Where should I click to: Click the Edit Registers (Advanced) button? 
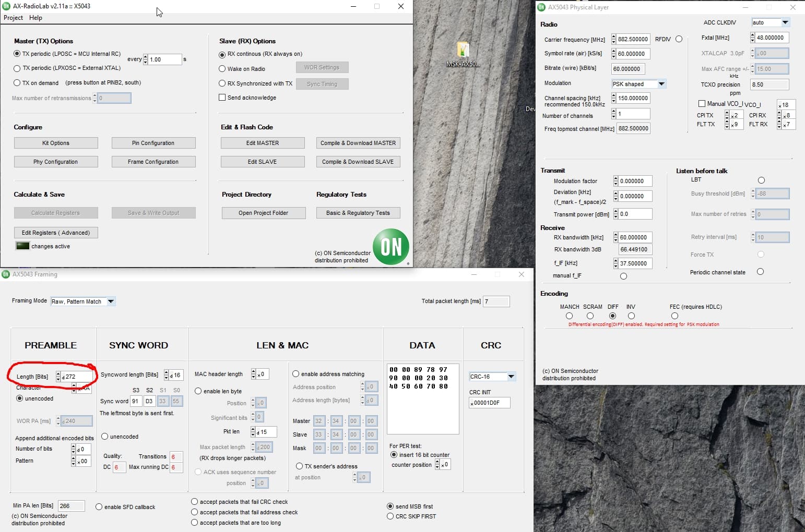(56, 233)
